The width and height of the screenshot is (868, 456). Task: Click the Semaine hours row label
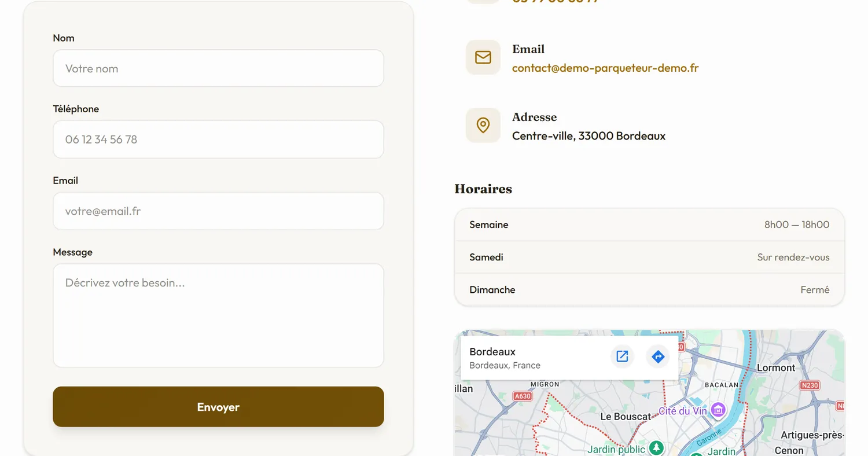489,225
